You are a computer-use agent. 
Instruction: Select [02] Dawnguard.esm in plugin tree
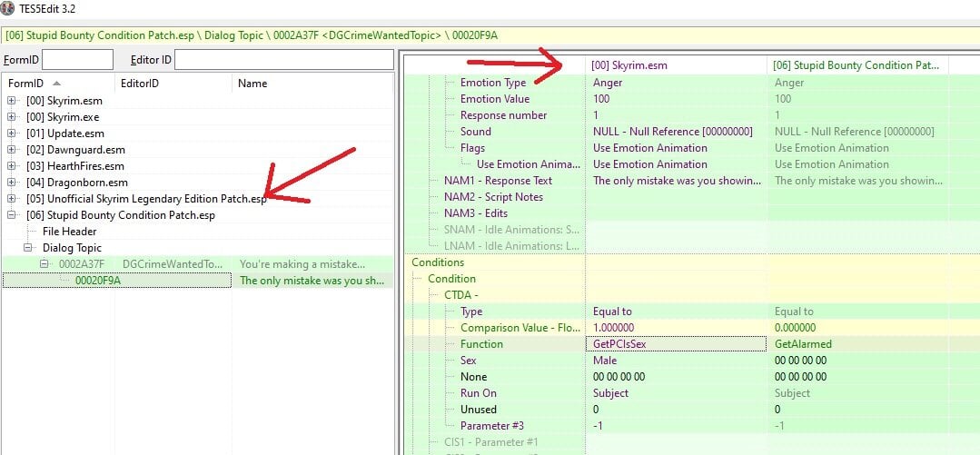pyautogui.click(x=75, y=149)
